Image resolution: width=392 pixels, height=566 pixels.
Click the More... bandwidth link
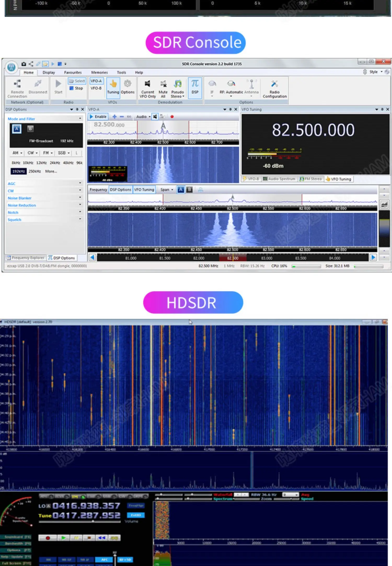[x=51, y=171]
